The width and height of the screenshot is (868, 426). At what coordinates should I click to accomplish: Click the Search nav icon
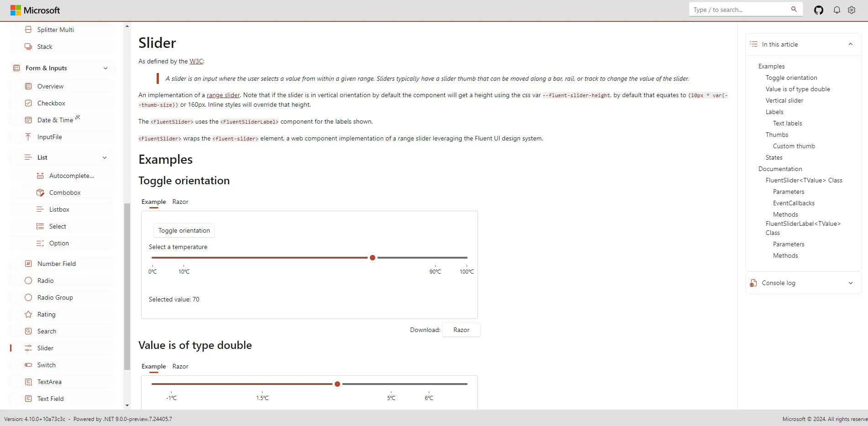[28, 331]
